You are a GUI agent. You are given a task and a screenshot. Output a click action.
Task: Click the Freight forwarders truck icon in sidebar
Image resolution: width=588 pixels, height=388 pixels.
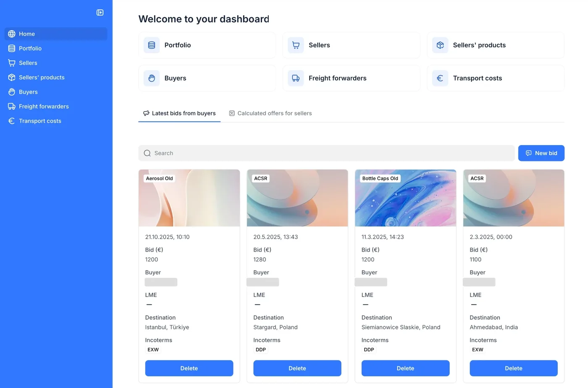(12, 107)
